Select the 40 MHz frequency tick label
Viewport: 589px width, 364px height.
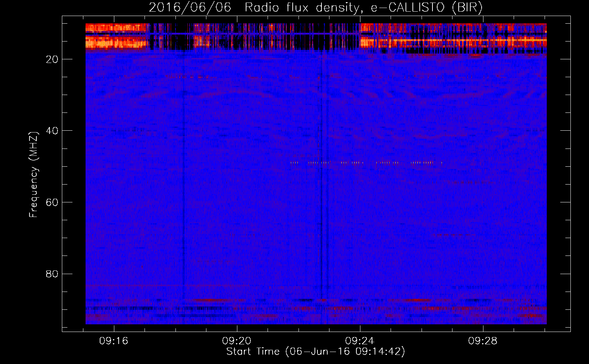(x=52, y=131)
